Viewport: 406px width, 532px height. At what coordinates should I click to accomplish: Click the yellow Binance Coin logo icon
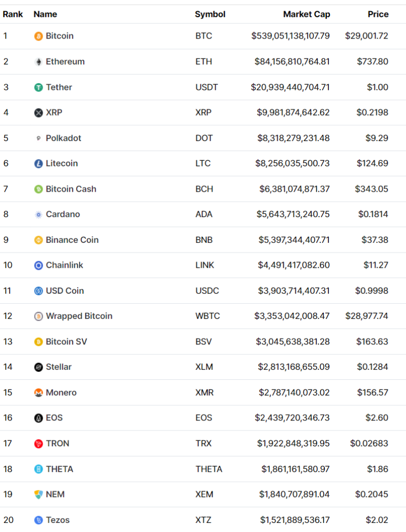39,240
